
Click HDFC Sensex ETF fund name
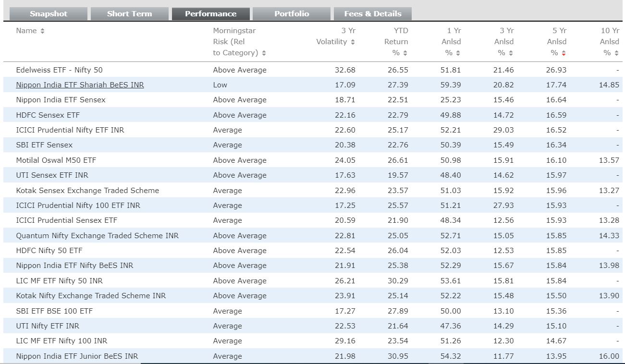tap(48, 115)
